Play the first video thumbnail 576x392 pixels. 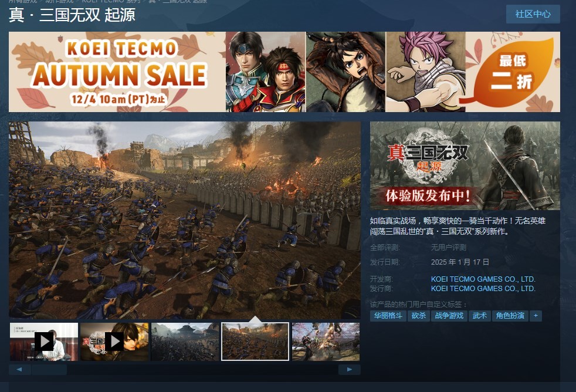pos(44,342)
